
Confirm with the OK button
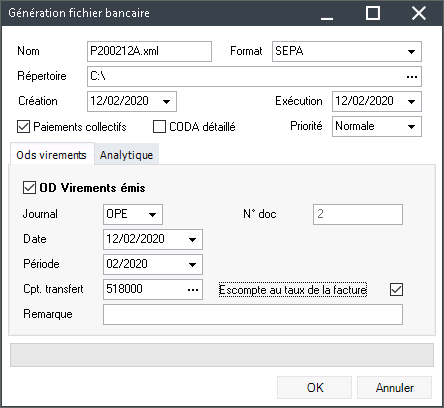point(315,388)
